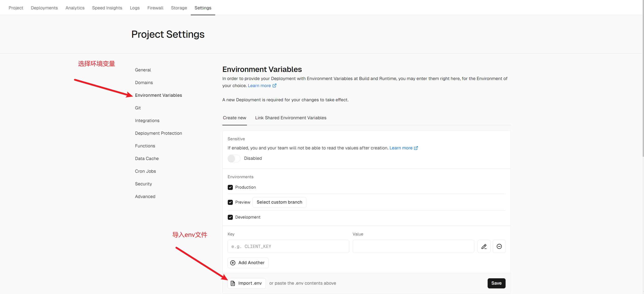Uncheck the Development environment checkbox
Image resolution: width=644 pixels, height=294 pixels.
[x=230, y=217]
